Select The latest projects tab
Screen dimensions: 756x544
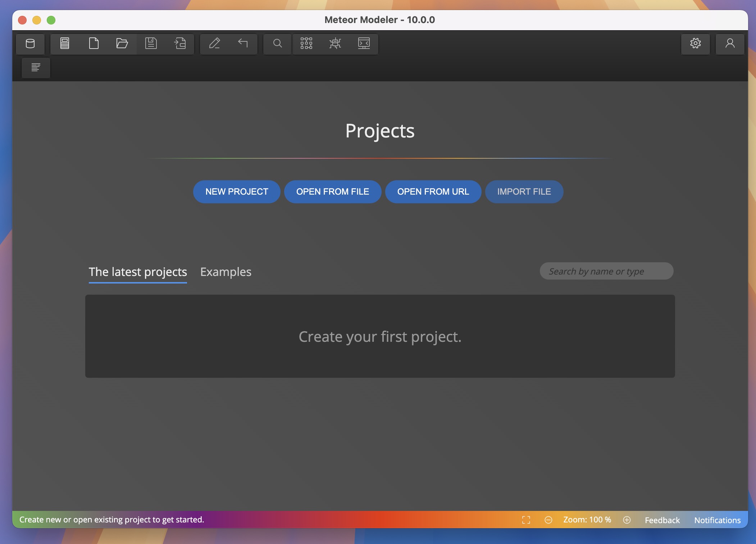[138, 272]
